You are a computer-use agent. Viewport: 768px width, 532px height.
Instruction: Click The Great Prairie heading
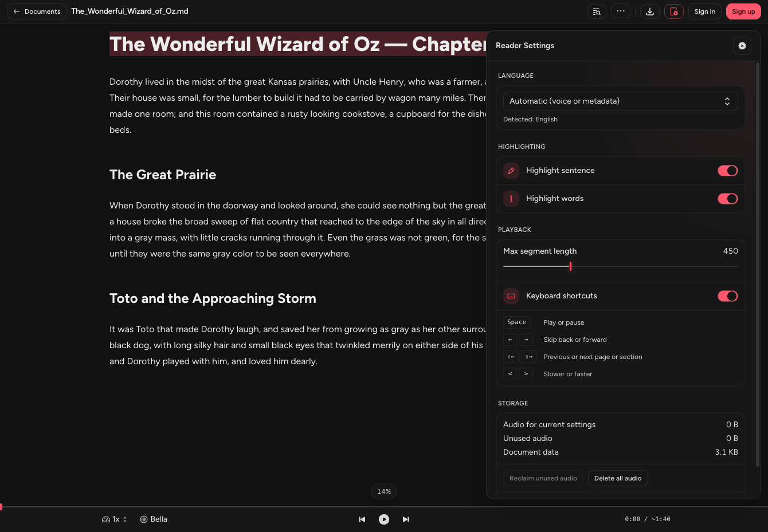[163, 175]
